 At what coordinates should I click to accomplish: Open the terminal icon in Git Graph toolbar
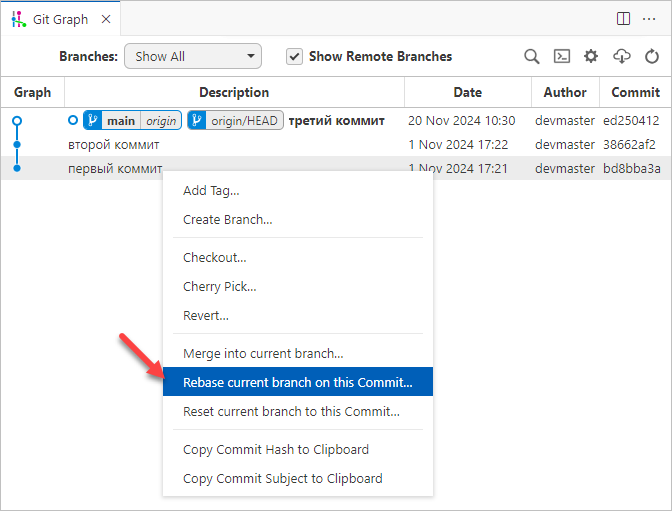562,57
